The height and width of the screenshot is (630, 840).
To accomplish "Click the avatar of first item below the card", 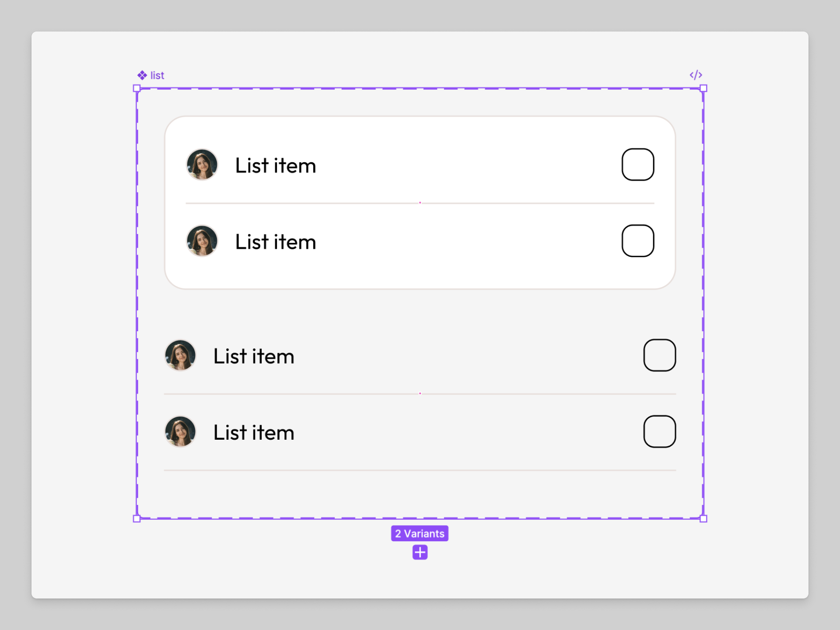I will pyautogui.click(x=180, y=355).
